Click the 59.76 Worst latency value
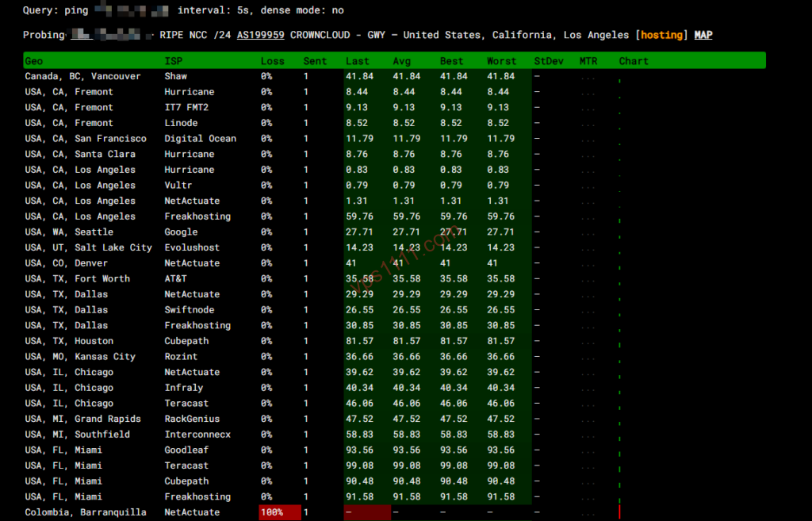This screenshot has height=521, width=812. coord(501,216)
